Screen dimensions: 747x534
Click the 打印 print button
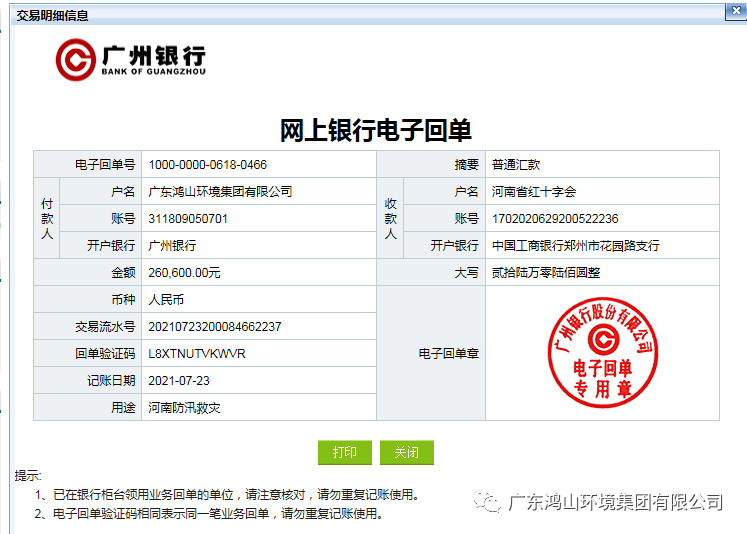tap(344, 452)
